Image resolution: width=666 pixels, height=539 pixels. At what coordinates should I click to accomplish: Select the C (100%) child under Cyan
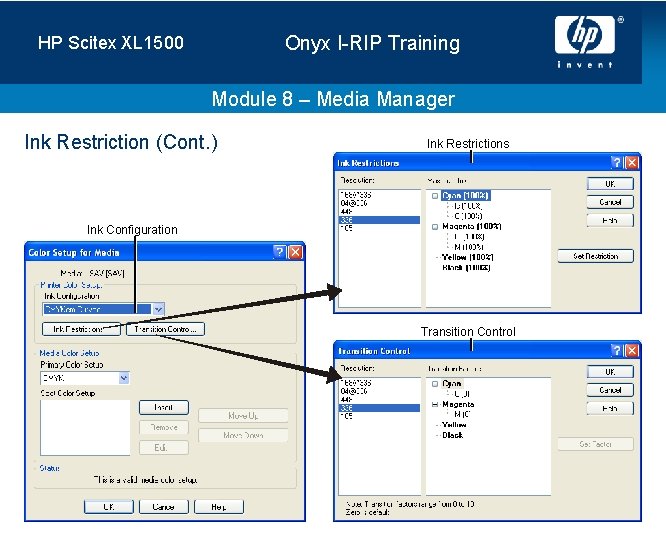pyautogui.click(x=468, y=216)
